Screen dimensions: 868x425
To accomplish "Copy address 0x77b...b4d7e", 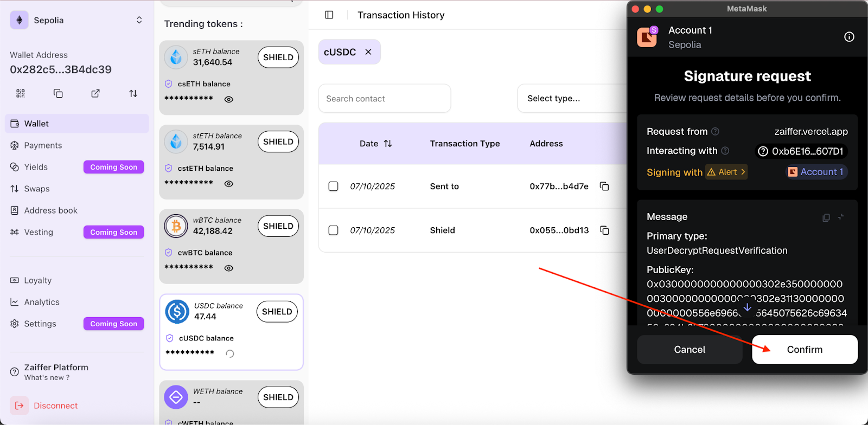I will click(604, 186).
